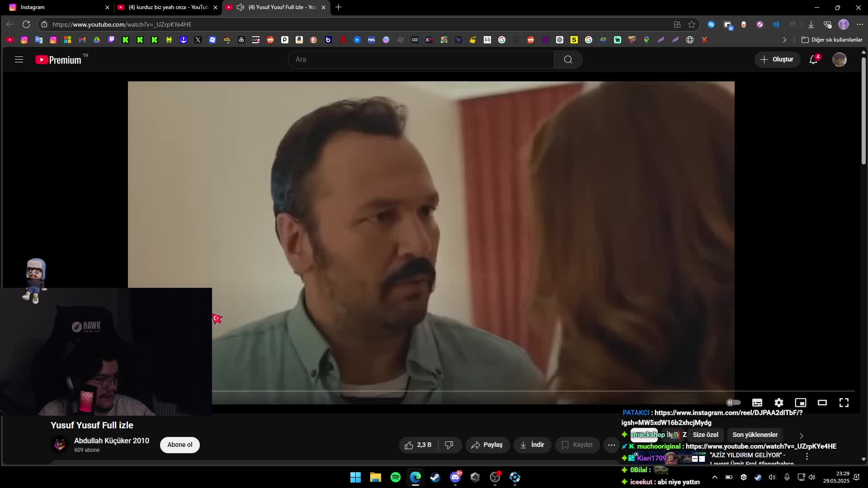Click the İndir download button

pyautogui.click(x=532, y=445)
